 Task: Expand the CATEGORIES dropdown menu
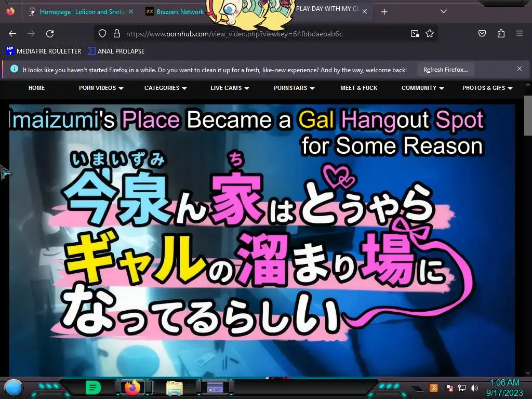(166, 88)
